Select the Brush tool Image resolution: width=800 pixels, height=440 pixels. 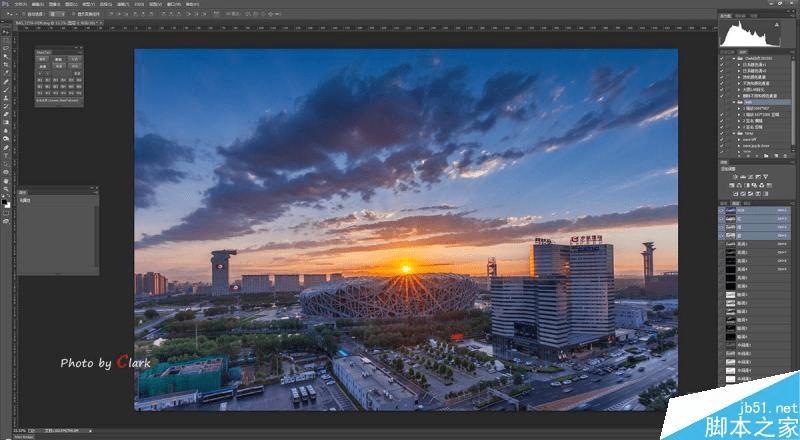[x=7, y=89]
